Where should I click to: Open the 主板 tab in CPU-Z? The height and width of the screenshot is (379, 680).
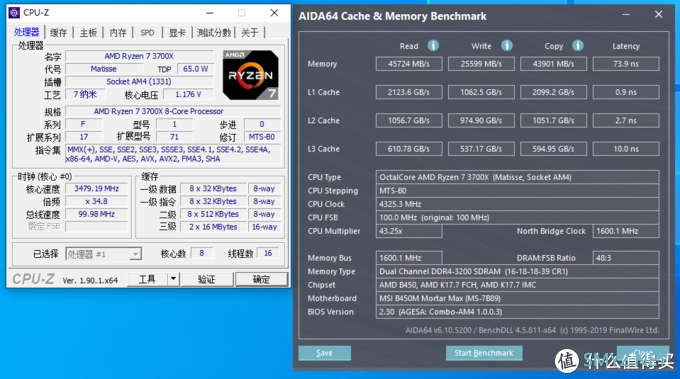click(x=88, y=33)
